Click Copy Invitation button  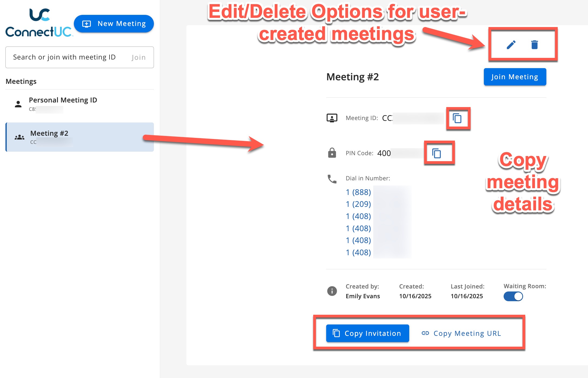point(367,333)
